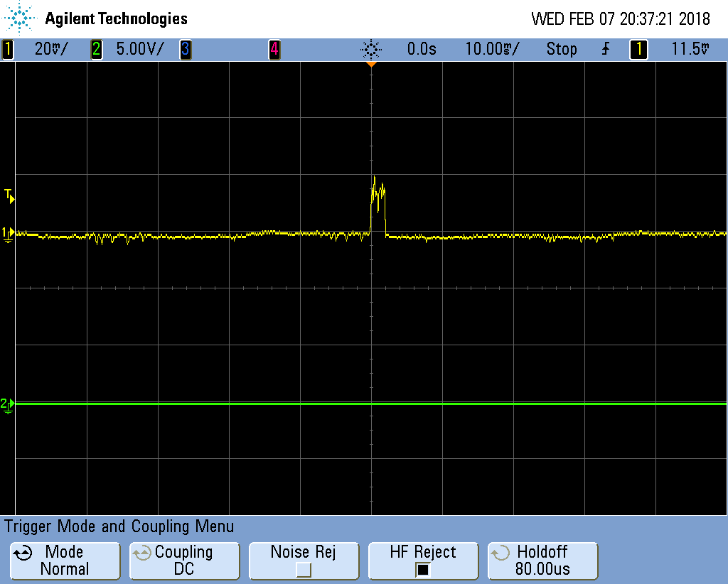This screenshot has height=584, width=728.
Task: Click the Agilent Technologies starburst logo
Action: pyautogui.click(x=19, y=18)
